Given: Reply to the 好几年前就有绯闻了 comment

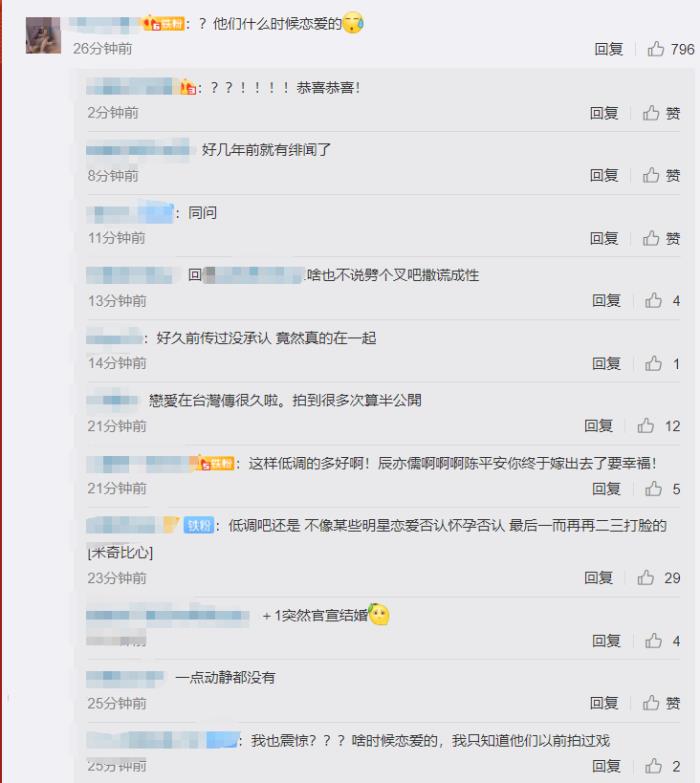Looking at the screenshot, I should pyautogui.click(x=604, y=175).
